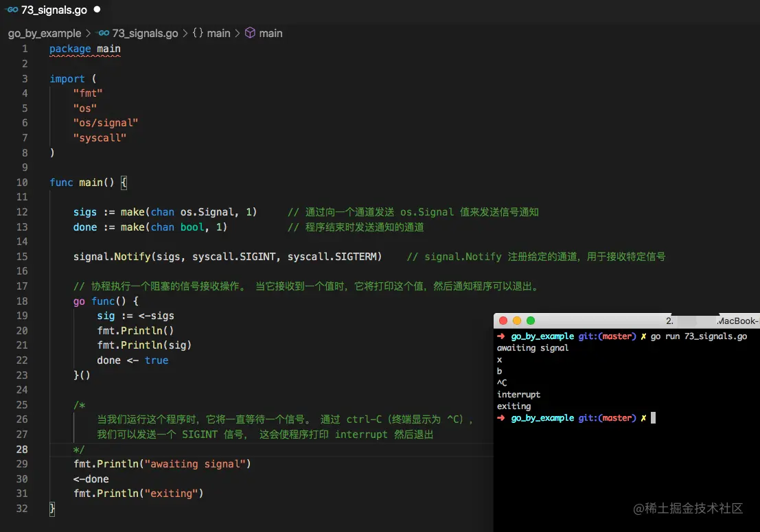Click the "os/signal" import string
The width and height of the screenshot is (760, 532).
(x=106, y=123)
